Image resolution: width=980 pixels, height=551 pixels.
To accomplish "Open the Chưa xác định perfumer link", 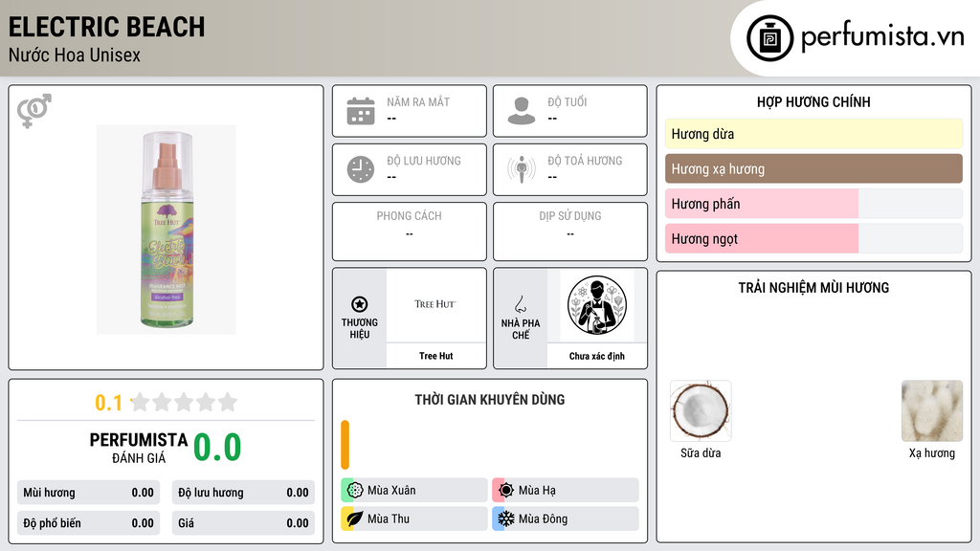I will (597, 356).
